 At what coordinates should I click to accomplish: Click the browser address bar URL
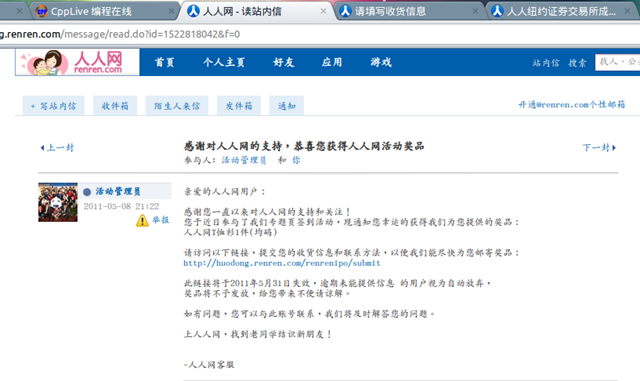click(120, 34)
